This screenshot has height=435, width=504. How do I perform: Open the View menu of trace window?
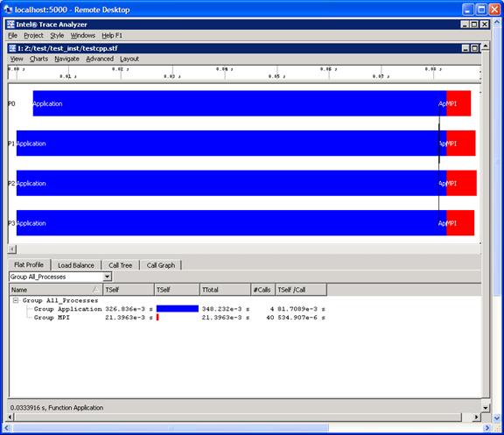click(x=17, y=59)
